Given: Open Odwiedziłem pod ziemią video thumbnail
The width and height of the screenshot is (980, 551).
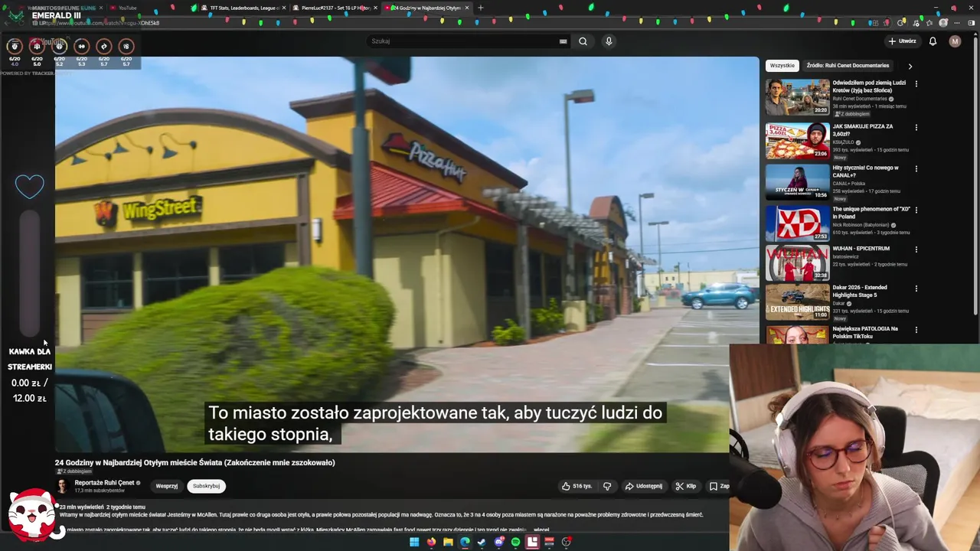Looking at the screenshot, I should click(x=797, y=96).
